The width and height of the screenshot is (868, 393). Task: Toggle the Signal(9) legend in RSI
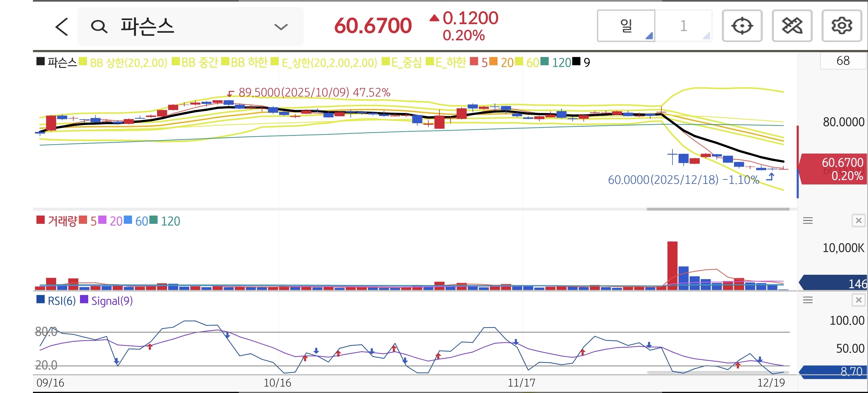[x=112, y=301]
